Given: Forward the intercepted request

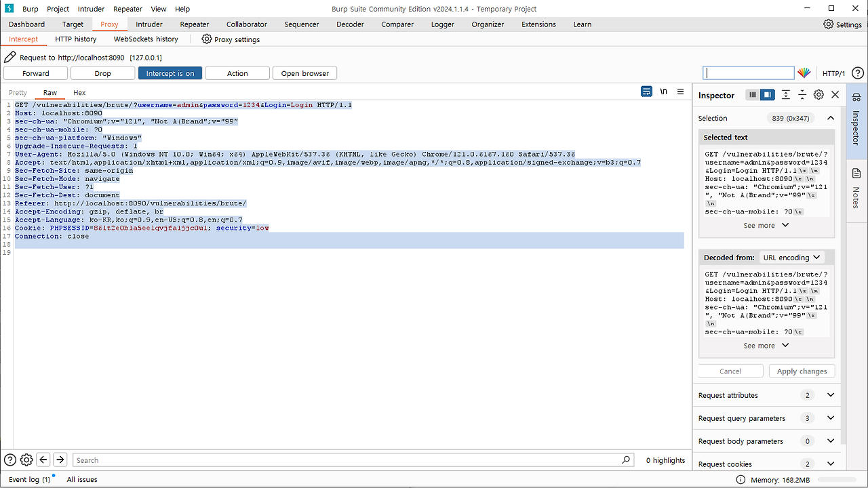Looking at the screenshot, I should (x=35, y=73).
